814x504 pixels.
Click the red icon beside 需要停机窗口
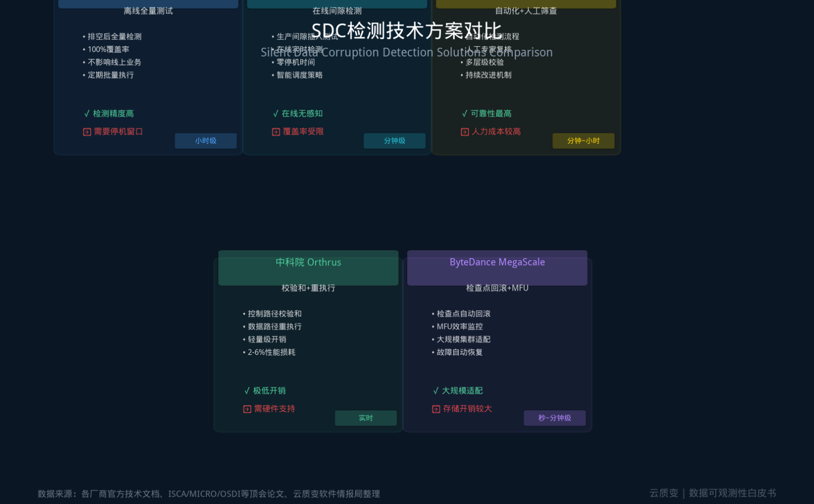[87, 132]
